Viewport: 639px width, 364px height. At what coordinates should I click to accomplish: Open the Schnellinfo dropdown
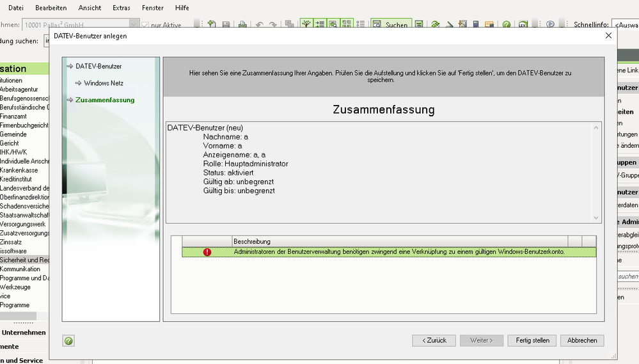coord(624,25)
